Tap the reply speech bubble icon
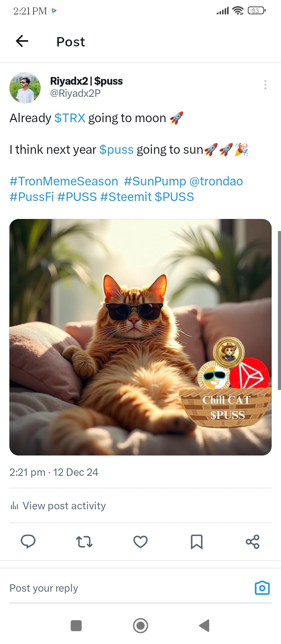The width and height of the screenshot is (281, 644). coord(28,542)
